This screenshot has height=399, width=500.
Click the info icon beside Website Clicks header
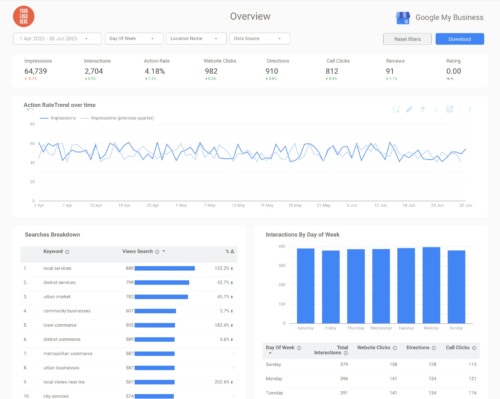(x=395, y=348)
